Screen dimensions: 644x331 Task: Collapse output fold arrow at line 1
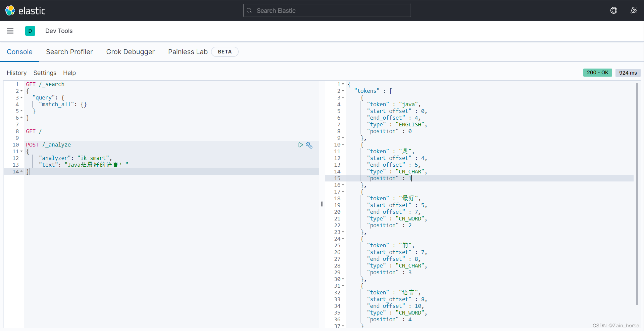343,84
